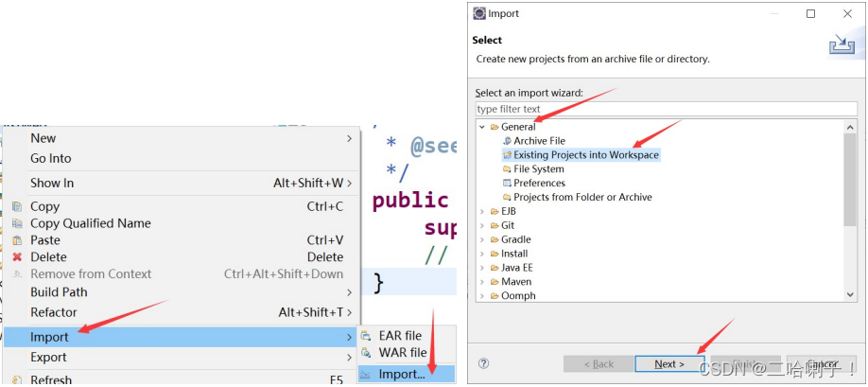The image size is (868, 387).
Task: Select WAR file in Import submenu
Action: click(407, 352)
